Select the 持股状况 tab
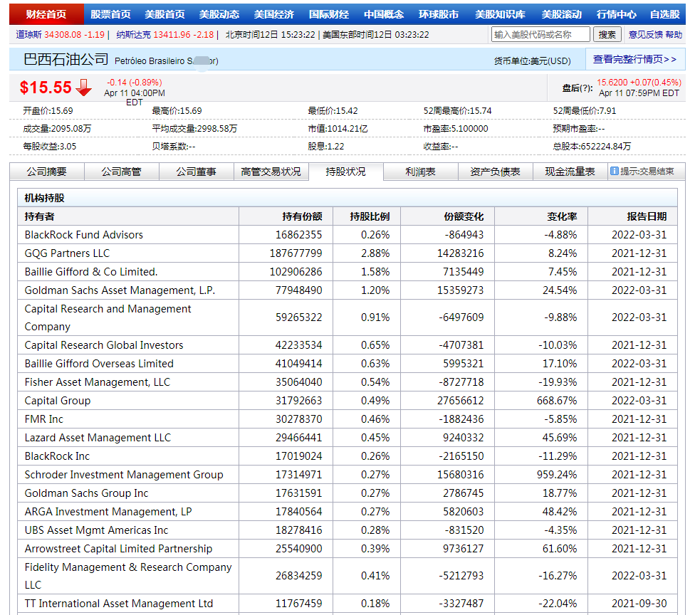 (x=346, y=172)
